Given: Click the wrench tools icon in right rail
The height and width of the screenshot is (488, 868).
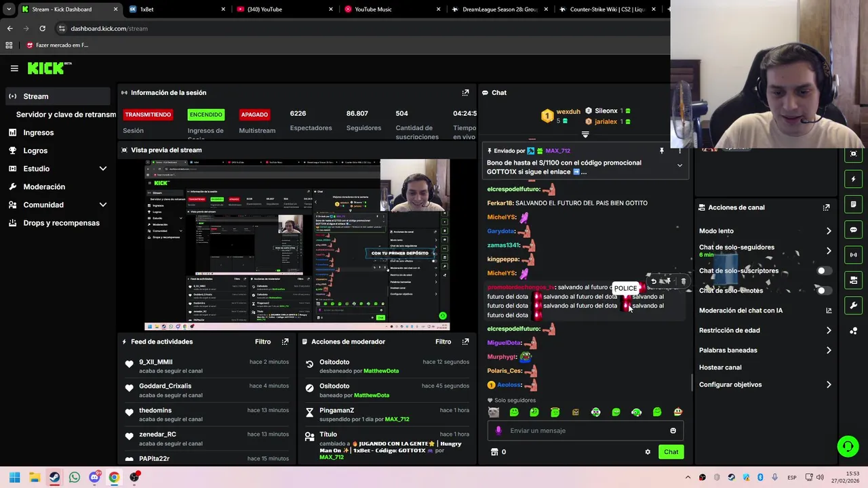Looking at the screenshot, I should tap(853, 305).
